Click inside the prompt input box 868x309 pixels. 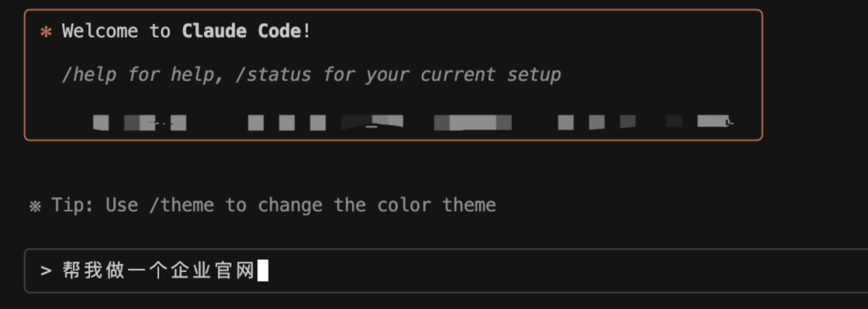coord(446,271)
